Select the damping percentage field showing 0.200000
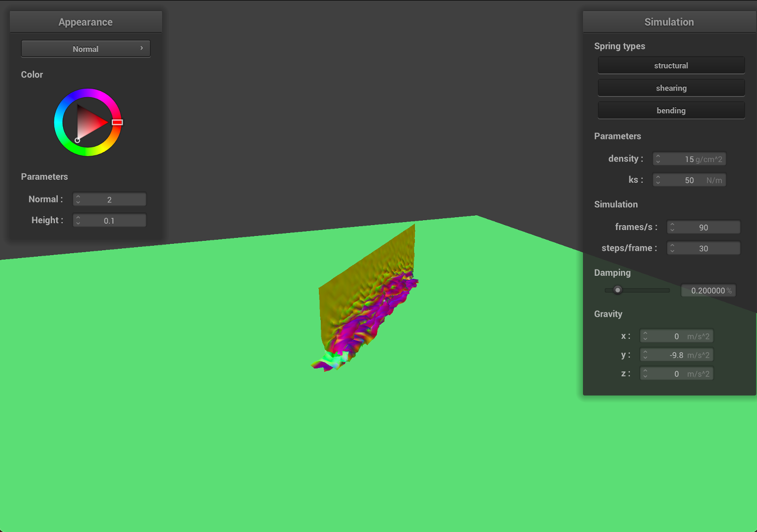Screen dimensions: 757x532 pyautogui.click(x=708, y=290)
